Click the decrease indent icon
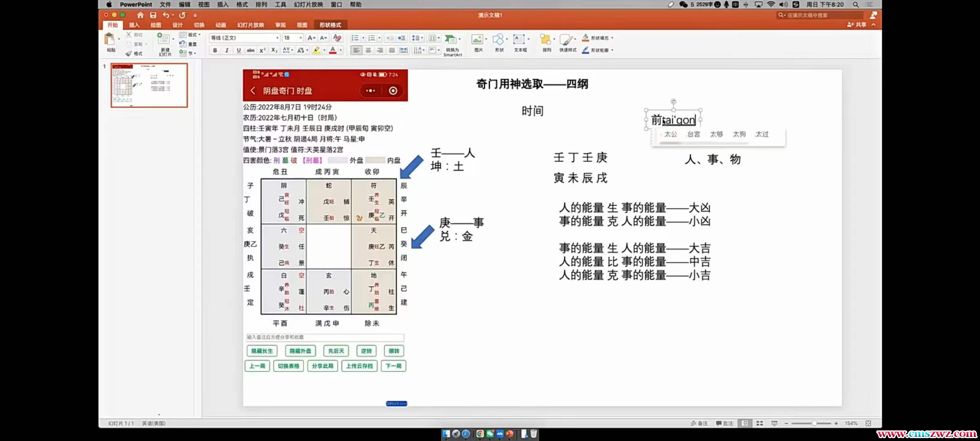980x441 pixels. [390, 38]
